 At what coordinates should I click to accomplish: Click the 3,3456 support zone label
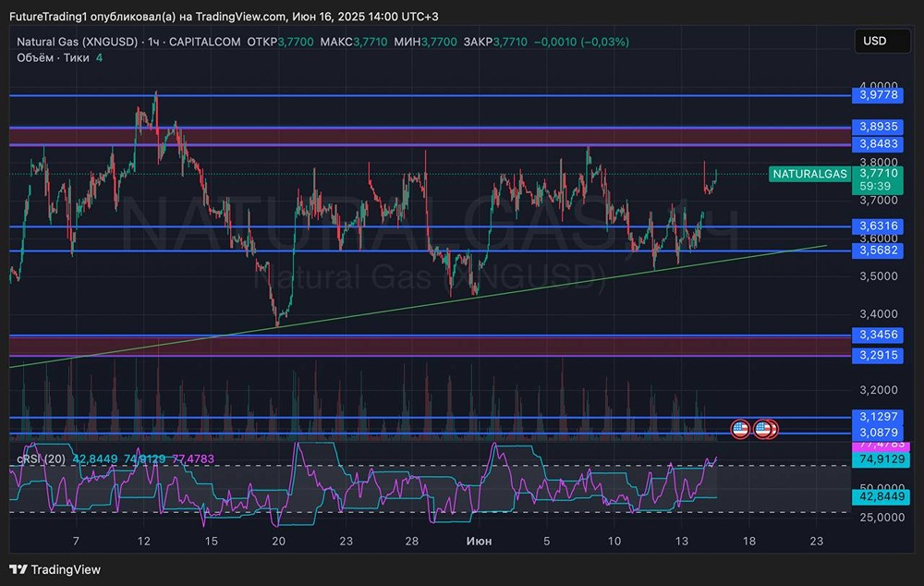click(878, 336)
